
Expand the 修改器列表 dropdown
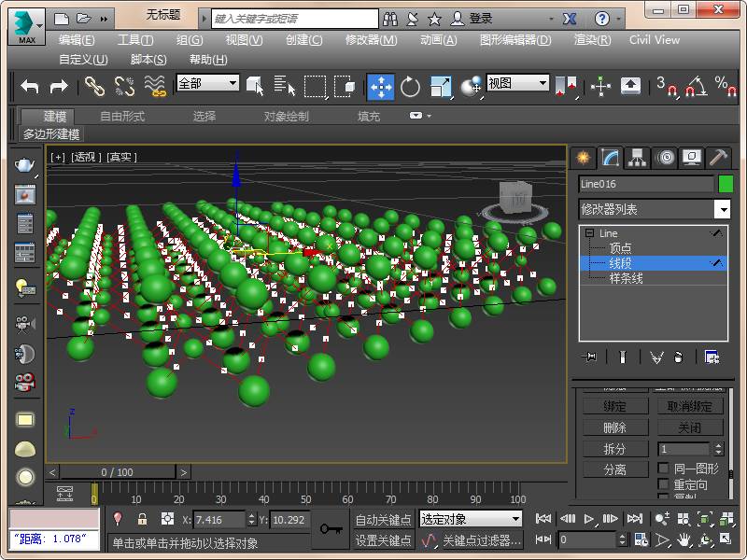pyautogui.click(x=722, y=209)
